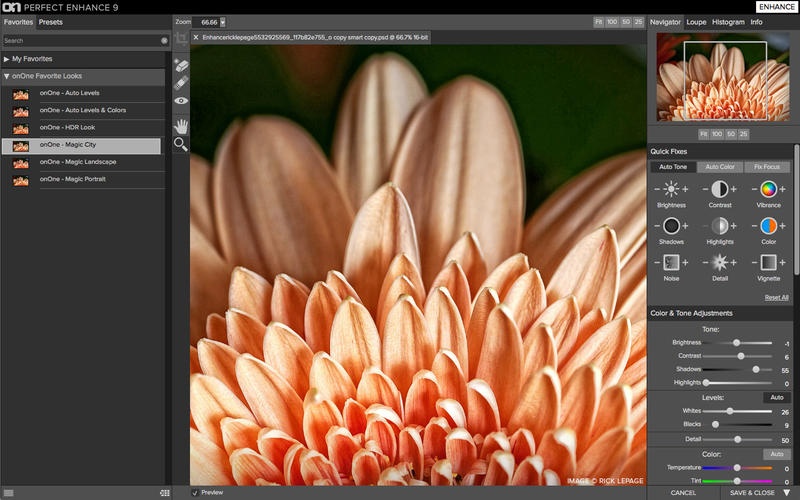Image resolution: width=800 pixels, height=500 pixels.
Task: Select the Perfect Eraser tool
Action: point(181,65)
